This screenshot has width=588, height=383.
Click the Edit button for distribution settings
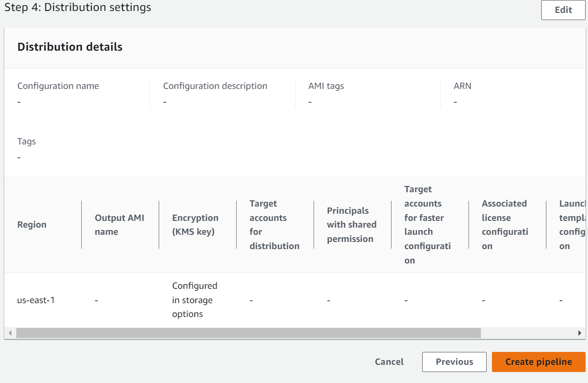point(563,10)
